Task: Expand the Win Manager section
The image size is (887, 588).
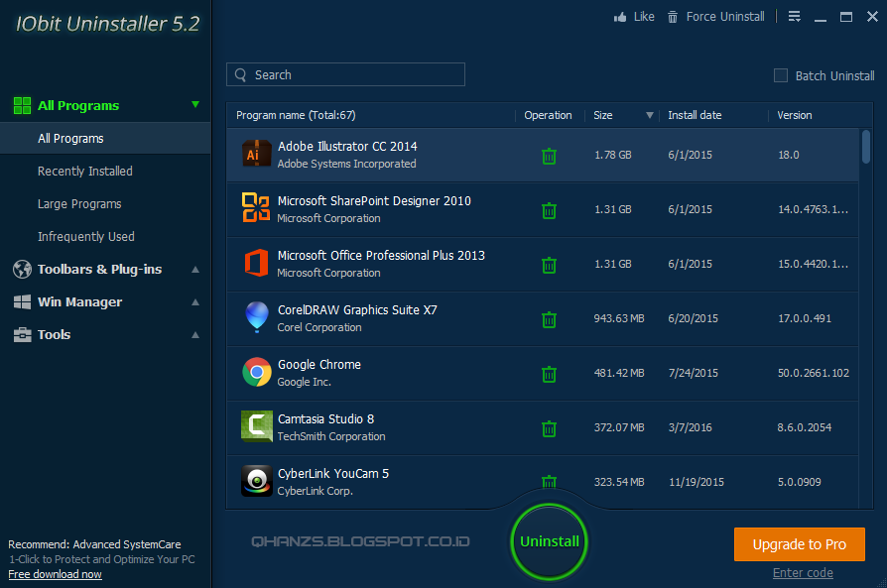Action: click(195, 301)
